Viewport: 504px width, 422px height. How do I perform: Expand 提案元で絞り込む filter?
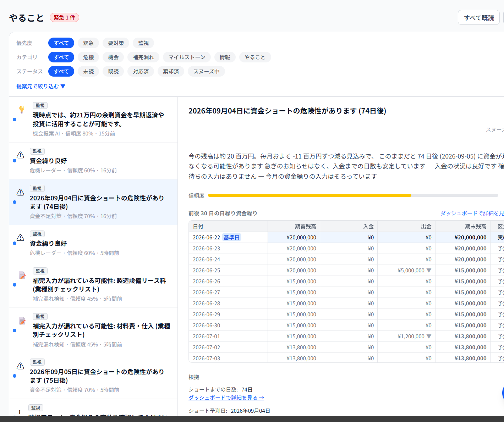pos(41,86)
